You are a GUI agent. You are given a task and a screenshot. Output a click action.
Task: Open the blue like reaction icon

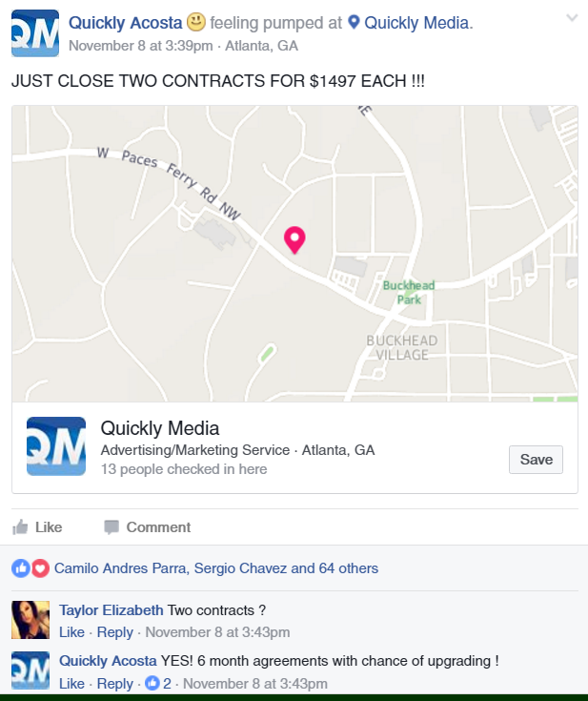click(21, 568)
